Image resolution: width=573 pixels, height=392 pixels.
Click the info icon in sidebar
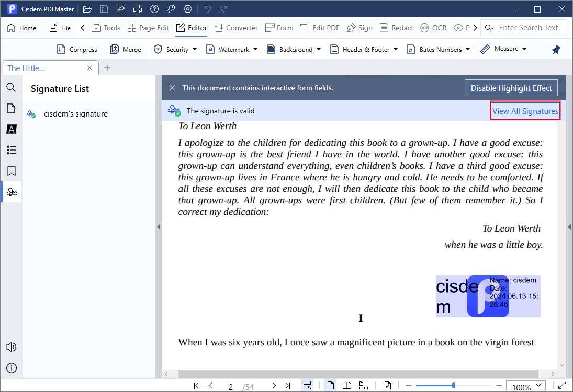[12, 368]
